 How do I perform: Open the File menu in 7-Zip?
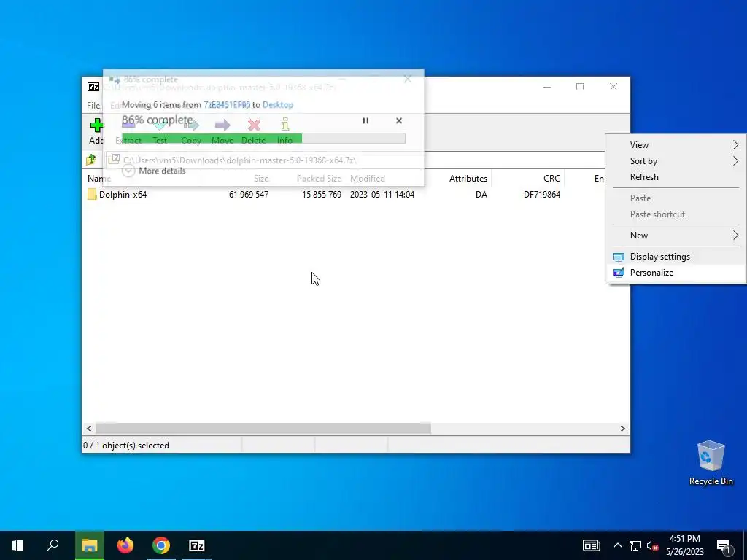point(93,106)
